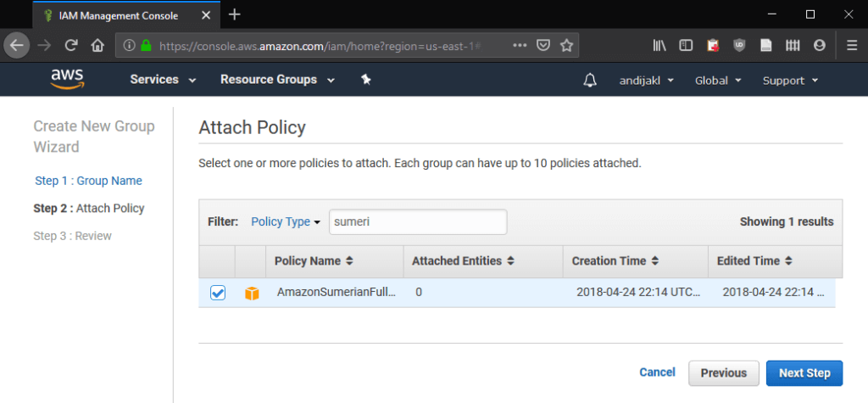Open a new browser tab

[x=235, y=14]
